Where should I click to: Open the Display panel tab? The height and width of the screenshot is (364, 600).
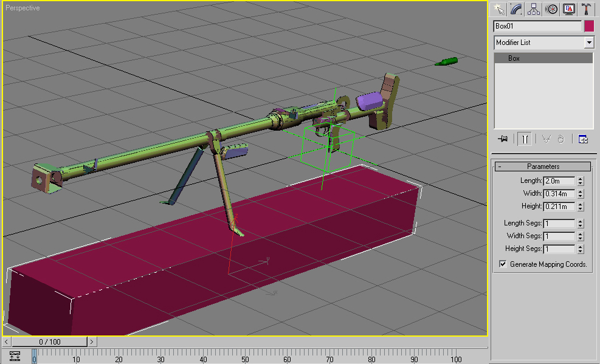(569, 9)
